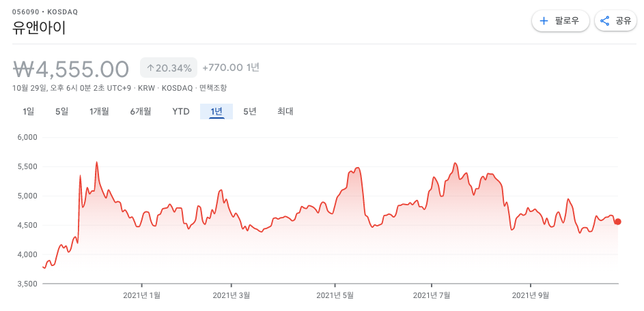This screenshot has height=311, width=644.
Task: Click the 2021년 3월 axis label
Action: (x=232, y=295)
